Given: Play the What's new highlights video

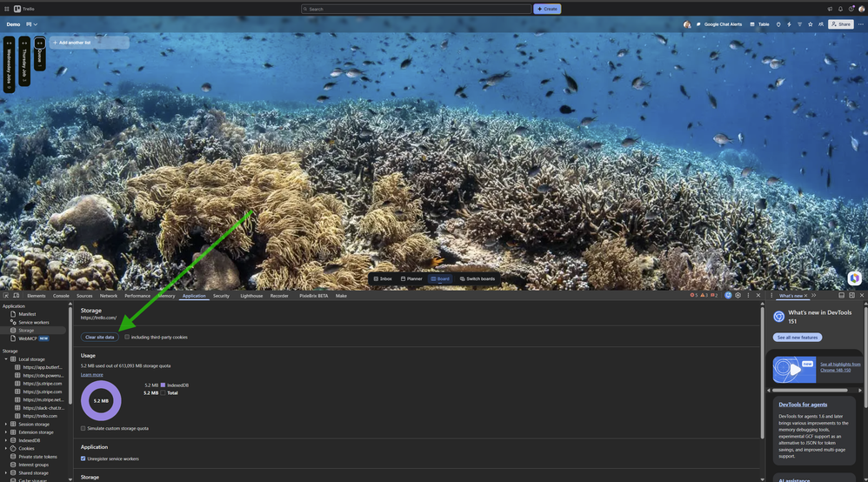Looking at the screenshot, I should 794,370.
